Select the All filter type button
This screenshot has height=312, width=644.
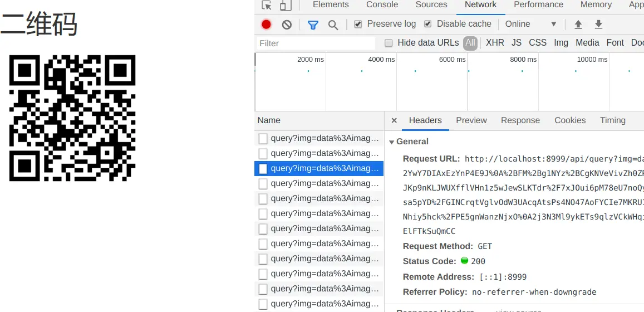coord(470,43)
